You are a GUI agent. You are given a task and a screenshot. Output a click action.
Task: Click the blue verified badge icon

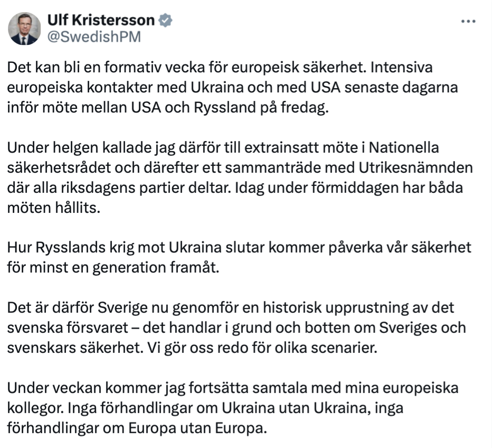165,21
